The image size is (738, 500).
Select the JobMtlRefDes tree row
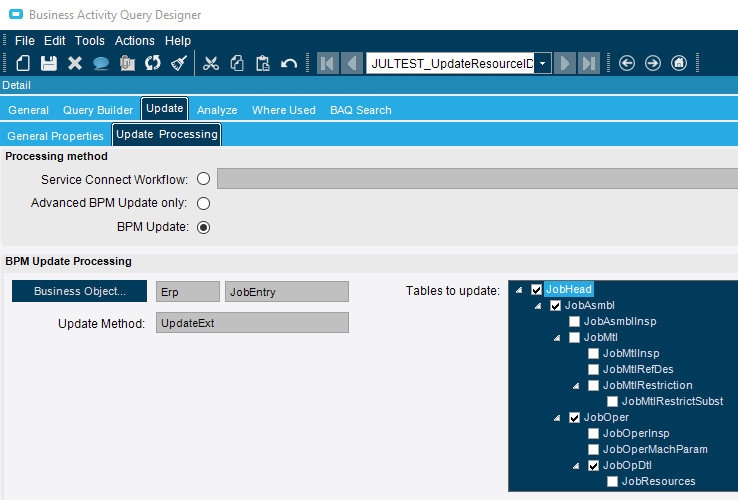(x=638, y=370)
